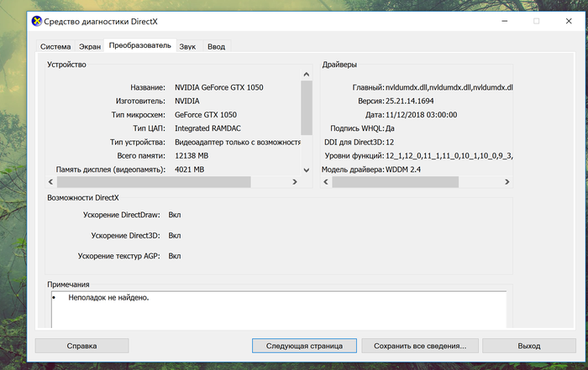Click right arrow of Устройство horizontal scrollbar
Viewport: 588px width, 370px height.
[294, 181]
